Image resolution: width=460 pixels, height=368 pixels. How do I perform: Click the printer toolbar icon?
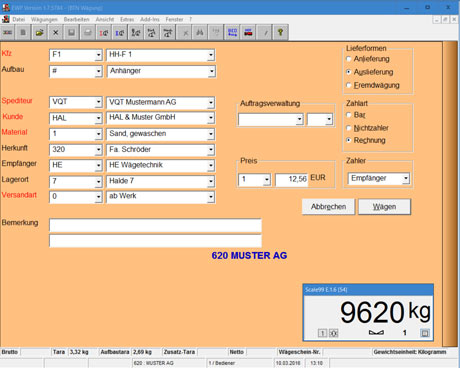pyautogui.click(x=88, y=33)
